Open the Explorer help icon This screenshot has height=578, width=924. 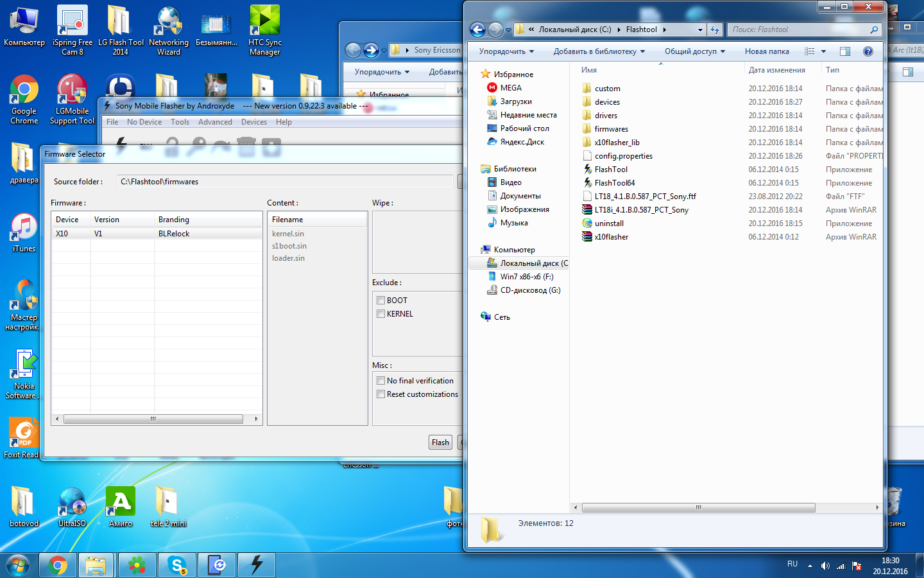[868, 51]
